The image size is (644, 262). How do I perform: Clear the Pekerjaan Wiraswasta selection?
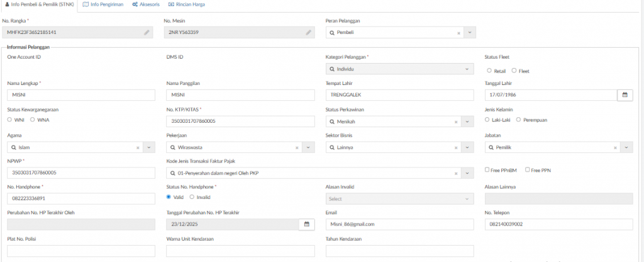pyautogui.click(x=297, y=147)
